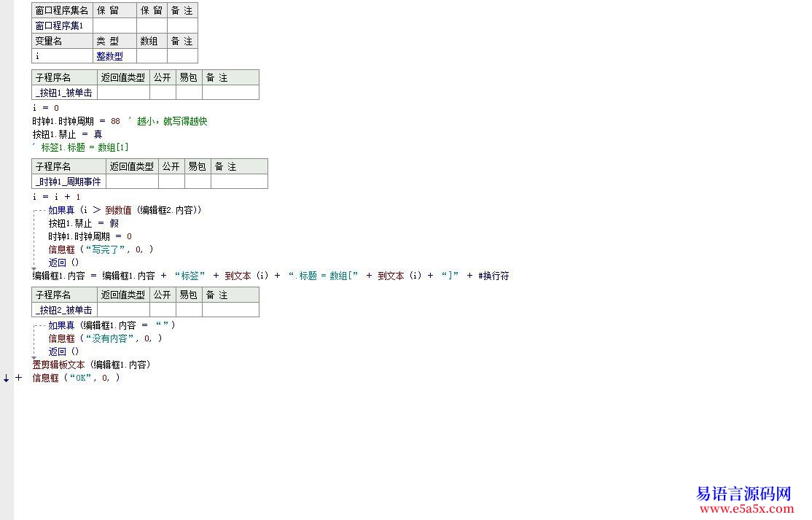812x520 pixels.
Task: Select the variable name cell containing i
Action: tap(62, 56)
